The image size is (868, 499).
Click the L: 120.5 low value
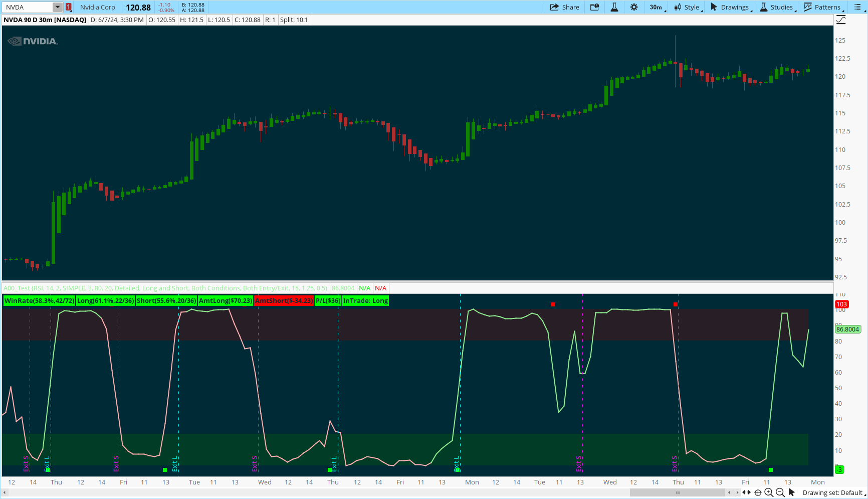(219, 20)
